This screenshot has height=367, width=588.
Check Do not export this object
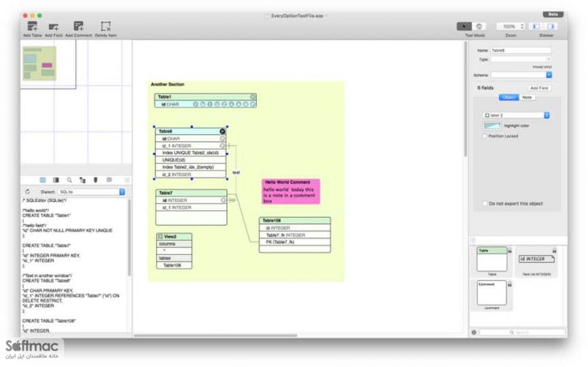[485, 204]
